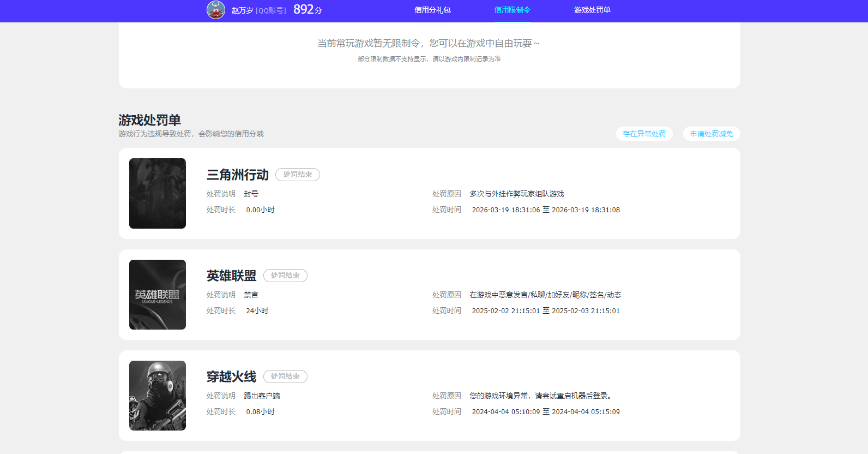The width and height of the screenshot is (868, 454).
Task: Click the user avatar in header
Action: pos(216,10)
